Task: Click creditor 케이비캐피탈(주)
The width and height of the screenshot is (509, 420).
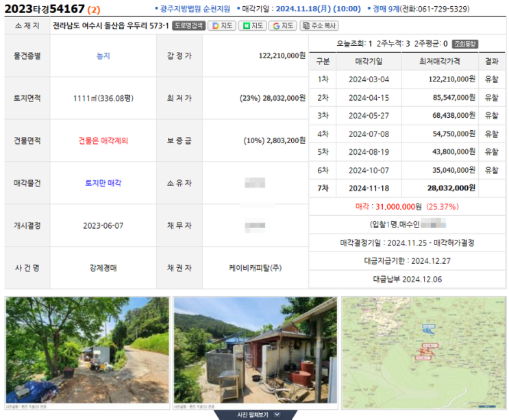Action: [255, 268]
